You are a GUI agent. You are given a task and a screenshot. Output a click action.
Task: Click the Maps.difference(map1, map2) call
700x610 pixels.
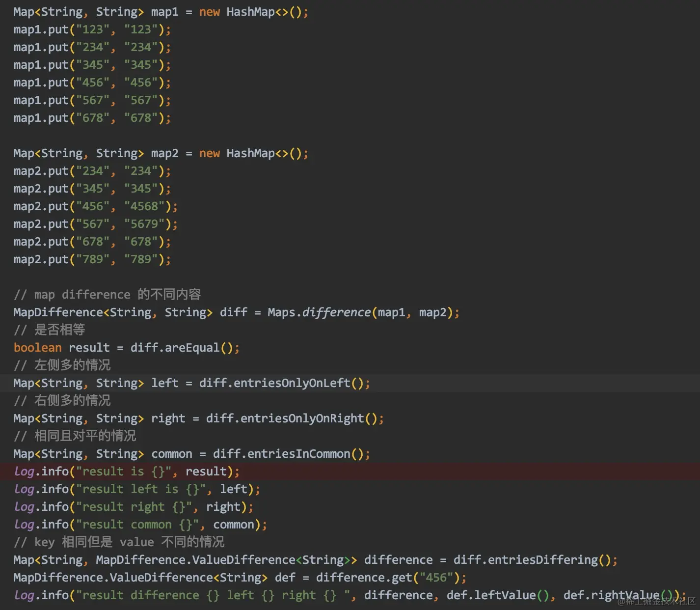pos(360,312)
